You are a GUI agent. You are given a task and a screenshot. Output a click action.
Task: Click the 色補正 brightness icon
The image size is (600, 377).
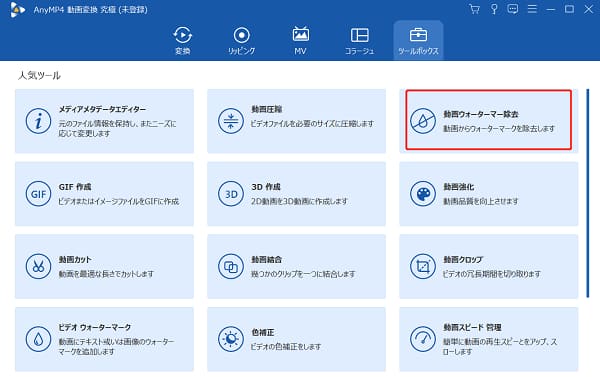(231, 339)
